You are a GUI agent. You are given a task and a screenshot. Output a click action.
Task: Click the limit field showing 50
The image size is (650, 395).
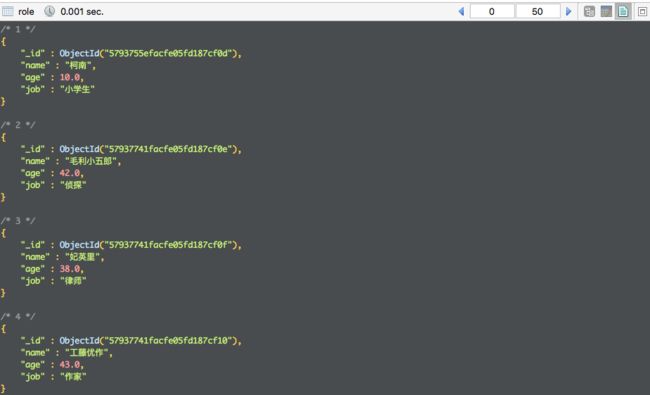click(537, 12)
